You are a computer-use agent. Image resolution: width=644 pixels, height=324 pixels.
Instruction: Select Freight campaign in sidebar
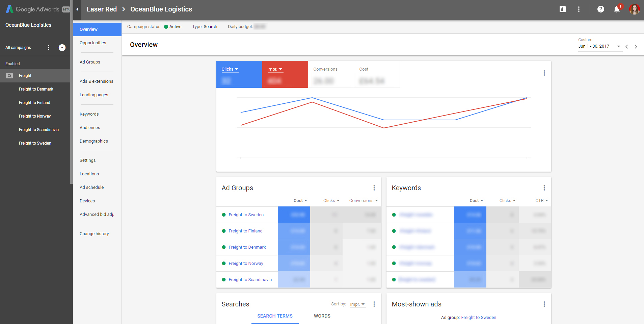pos(35,76)
